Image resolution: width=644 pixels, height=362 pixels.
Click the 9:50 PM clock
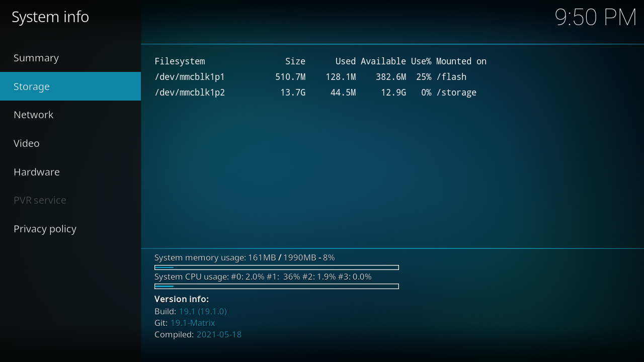595,18
